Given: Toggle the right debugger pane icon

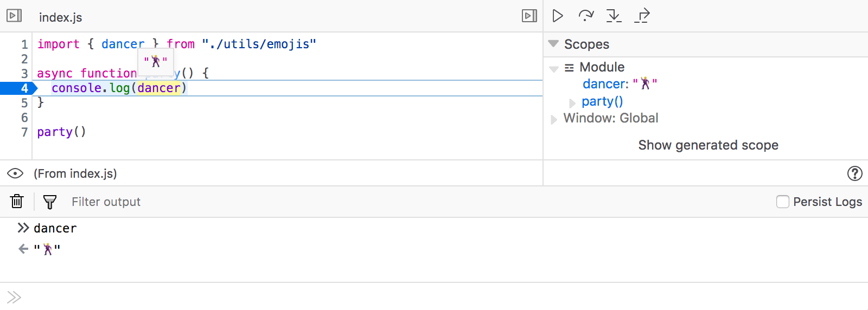Looking at the screenshot, I should point(529,16).
